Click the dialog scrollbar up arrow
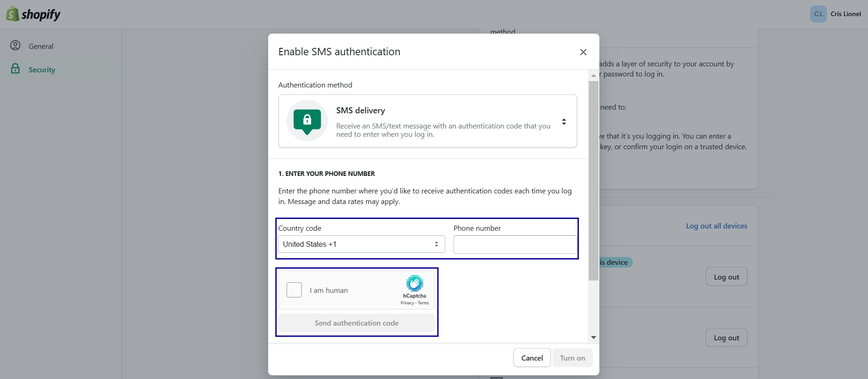The width and height of the screenshot is (868, 379). click(593, 75)
